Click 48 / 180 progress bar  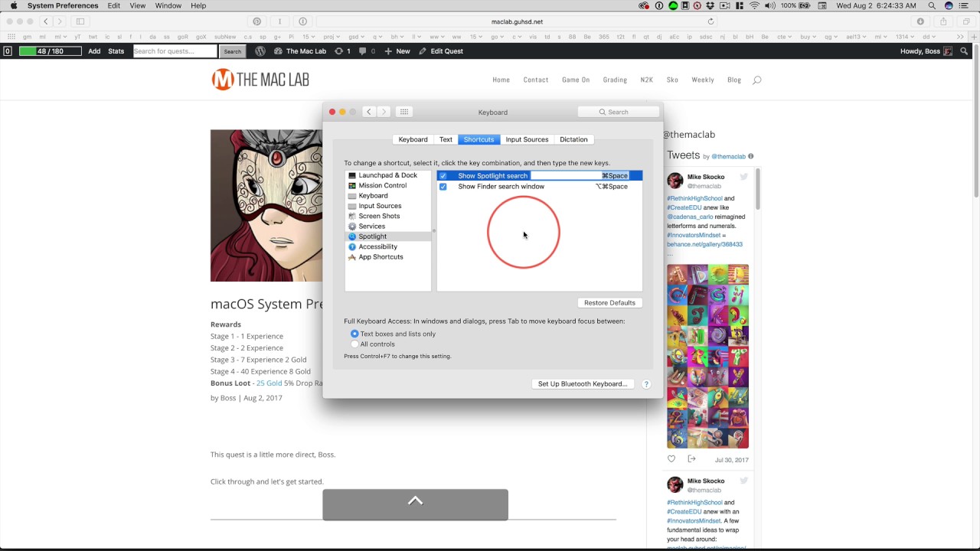pyautogui.click(x=51, y=51)
